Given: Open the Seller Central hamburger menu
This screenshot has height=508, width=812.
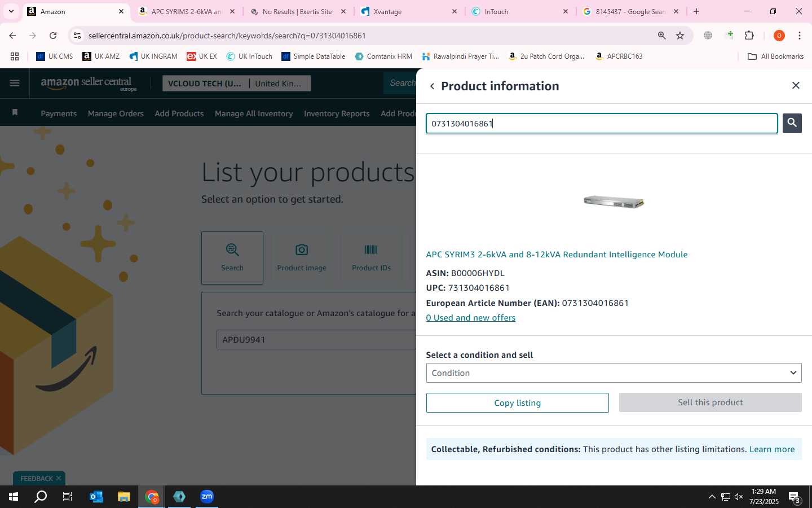Looking at the screenshot, I should (15, 84).
